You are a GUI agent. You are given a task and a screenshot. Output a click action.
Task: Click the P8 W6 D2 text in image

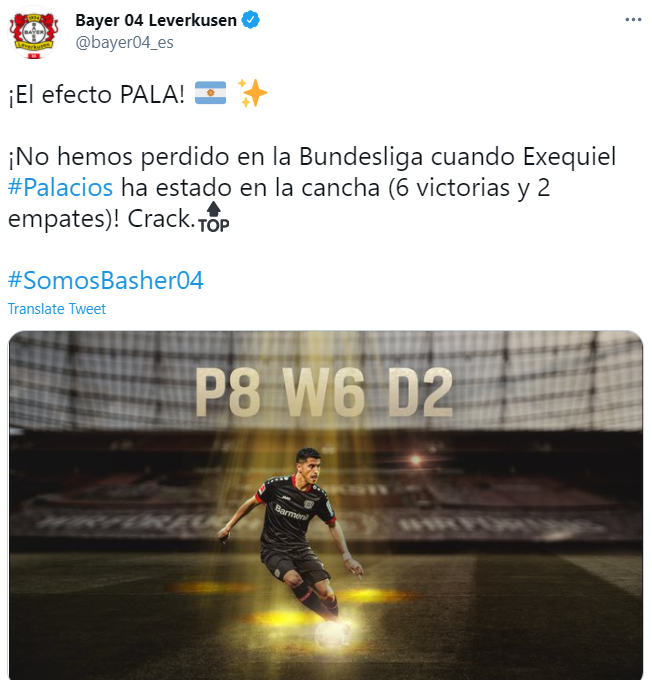coord(324,392)
